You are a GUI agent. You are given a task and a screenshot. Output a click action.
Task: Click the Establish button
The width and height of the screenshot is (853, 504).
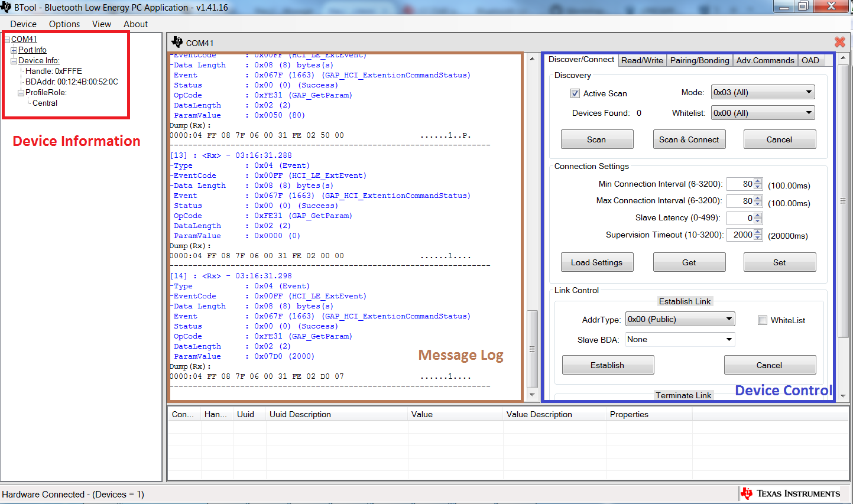tap(607, 365)
